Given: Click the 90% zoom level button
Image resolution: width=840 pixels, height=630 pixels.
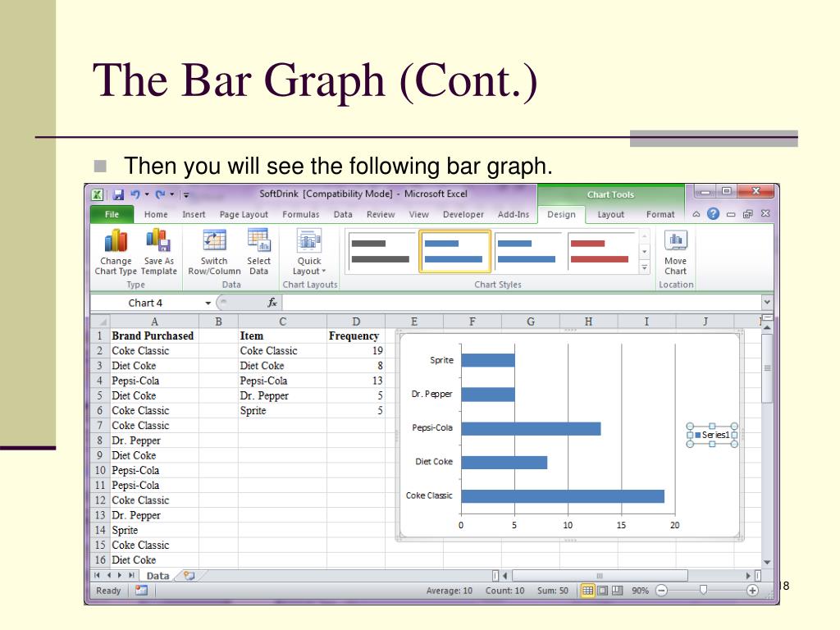Looking at the screenshot, I should point(640,591).
